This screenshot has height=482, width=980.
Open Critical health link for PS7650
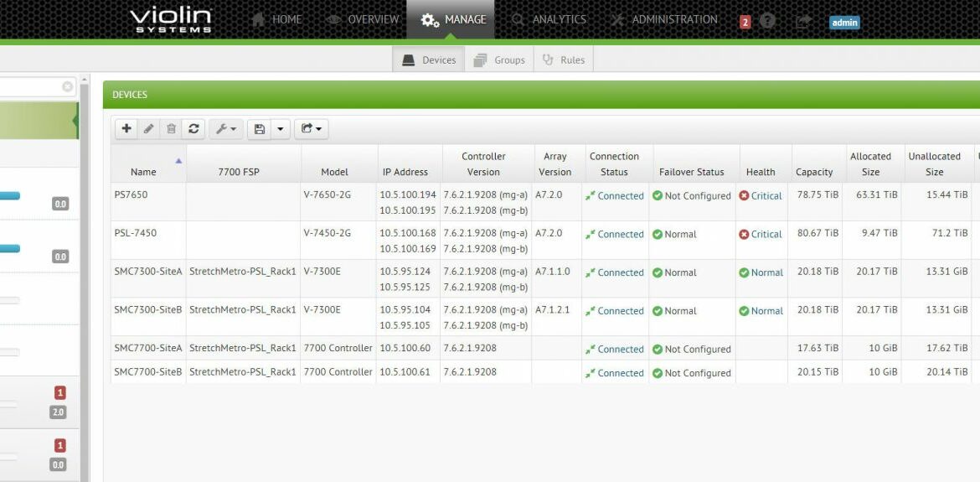click(766, 195)
